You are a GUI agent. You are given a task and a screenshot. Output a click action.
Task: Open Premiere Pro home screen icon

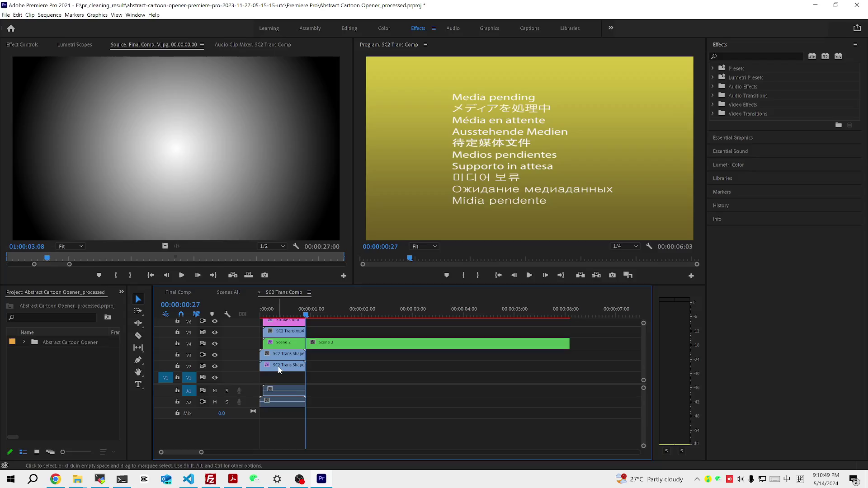(11, 28)
